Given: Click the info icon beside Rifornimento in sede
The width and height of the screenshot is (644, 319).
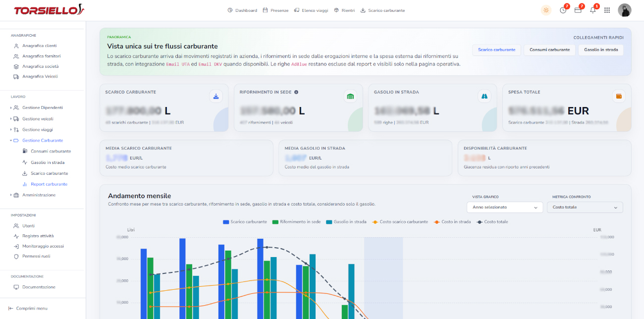Looking at the screenshot, I should pos(296,92).
